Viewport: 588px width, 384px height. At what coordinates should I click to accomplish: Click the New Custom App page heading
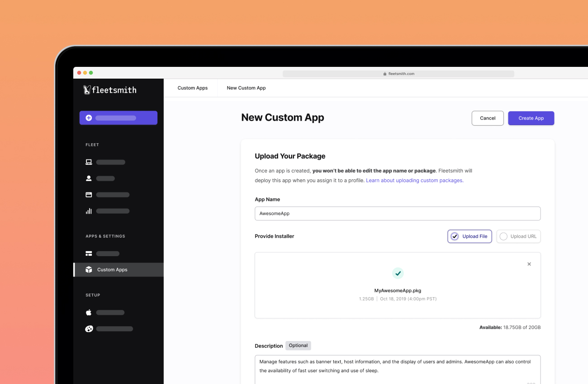click(283, 117)
